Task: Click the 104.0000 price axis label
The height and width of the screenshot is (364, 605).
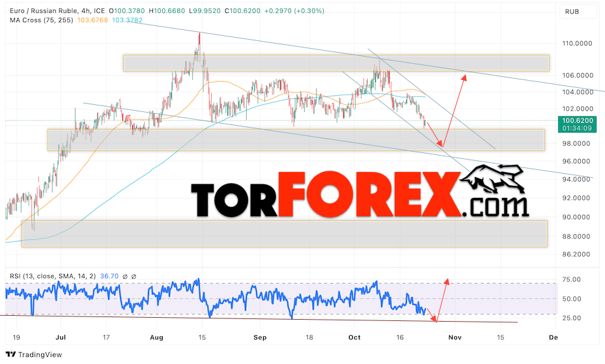Action: [577, 92]
